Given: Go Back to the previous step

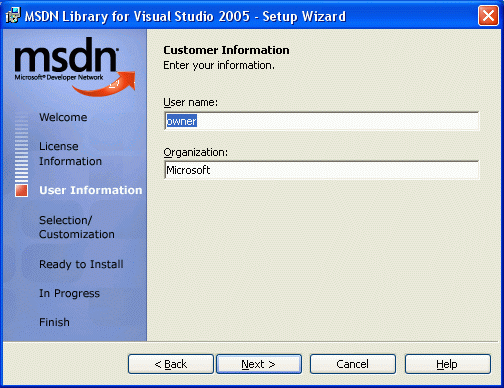Looking at the screenshot, I should 171,364.
